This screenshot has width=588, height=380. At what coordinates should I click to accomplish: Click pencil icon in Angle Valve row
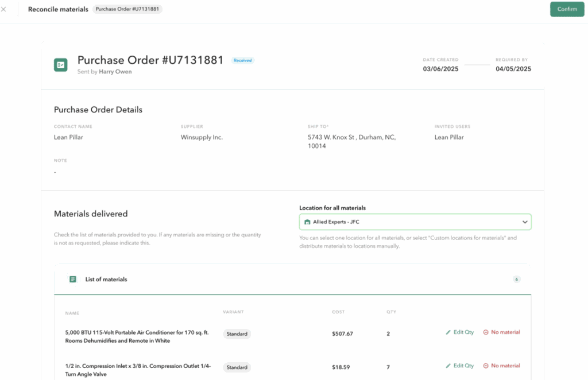coord(448,366)
